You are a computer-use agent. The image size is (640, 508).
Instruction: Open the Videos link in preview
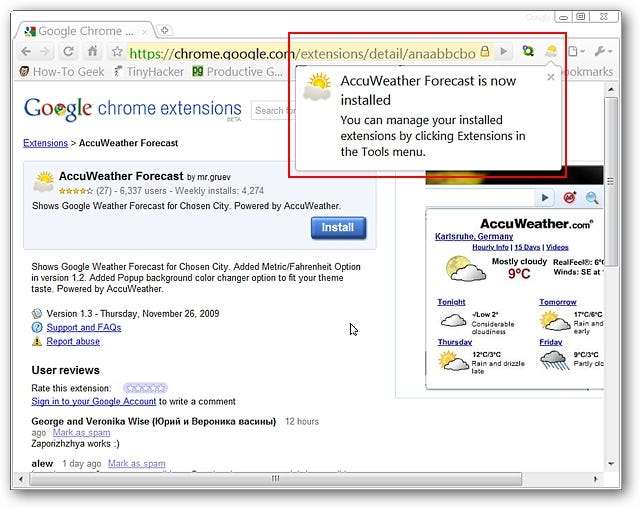(x=557, y=247)
